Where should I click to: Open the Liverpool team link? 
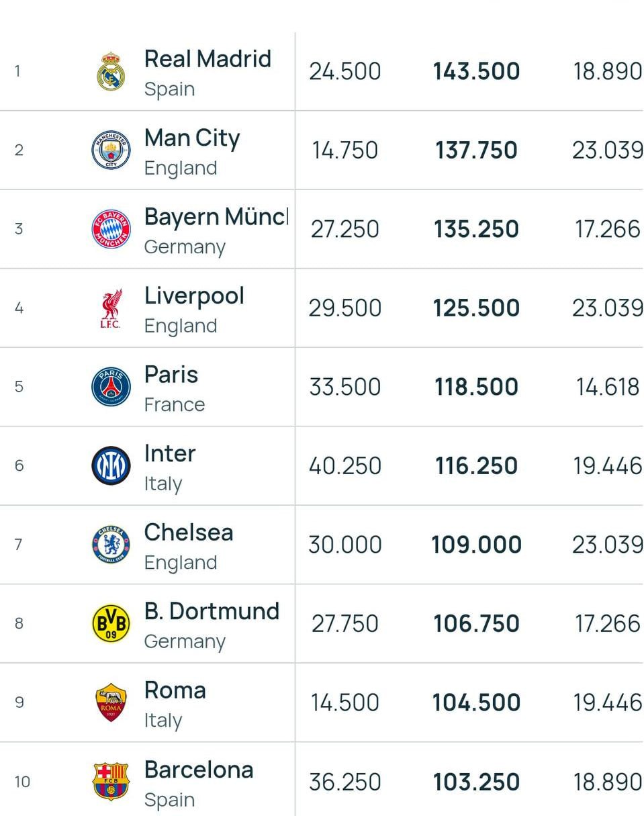tap(194, 296)
